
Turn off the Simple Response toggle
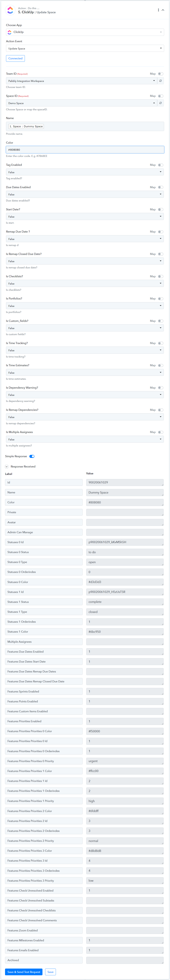[32, 456]
